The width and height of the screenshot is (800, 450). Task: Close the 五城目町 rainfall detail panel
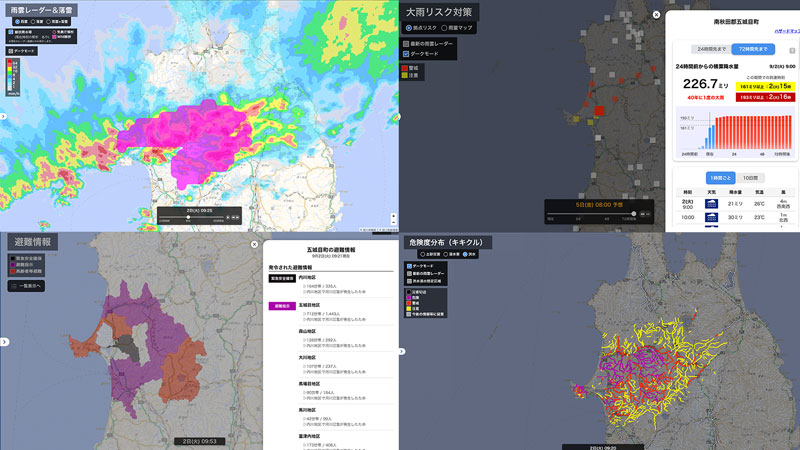[x=656, y=15]
